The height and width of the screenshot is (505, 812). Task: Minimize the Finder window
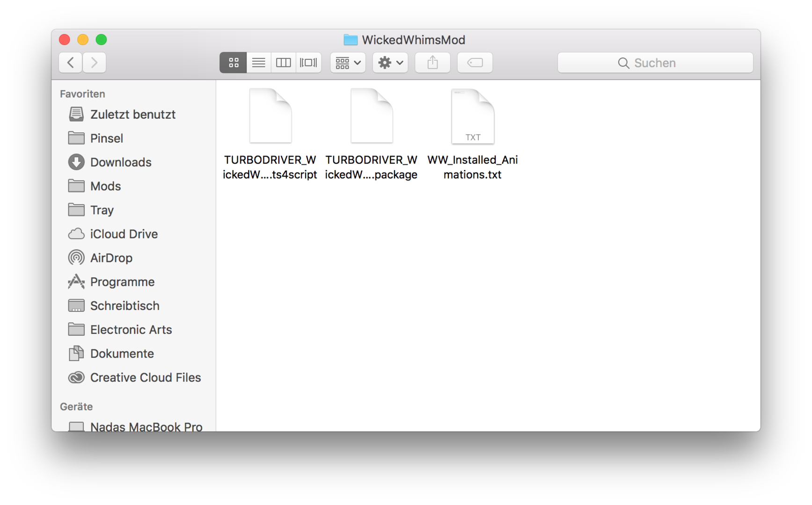pos(83,40)
